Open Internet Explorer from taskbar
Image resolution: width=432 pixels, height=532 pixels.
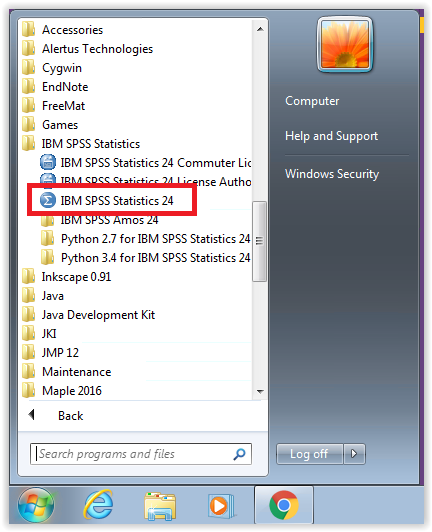pos(98,506)
